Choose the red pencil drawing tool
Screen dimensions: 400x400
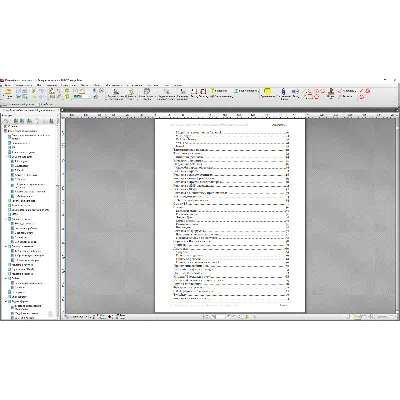[x=361, y=91]
